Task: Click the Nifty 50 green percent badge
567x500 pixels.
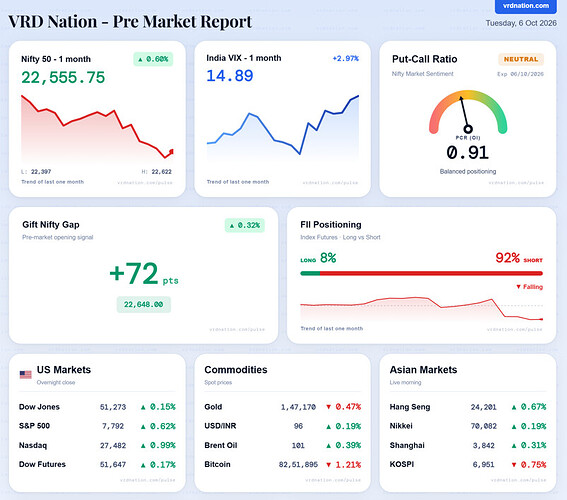Action: 153,59
